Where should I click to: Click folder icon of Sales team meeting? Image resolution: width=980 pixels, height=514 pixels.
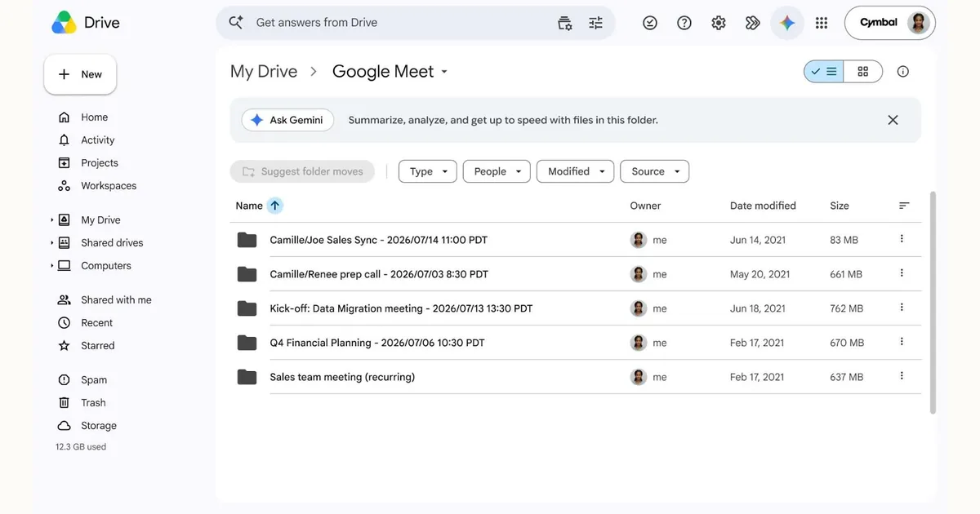247,377
